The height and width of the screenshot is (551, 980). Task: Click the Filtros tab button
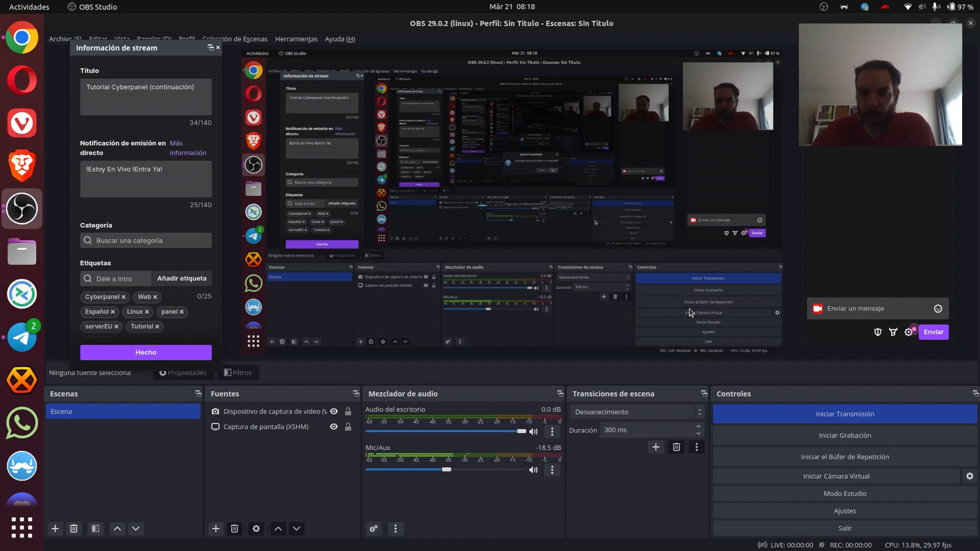click(x=238, y=372)
